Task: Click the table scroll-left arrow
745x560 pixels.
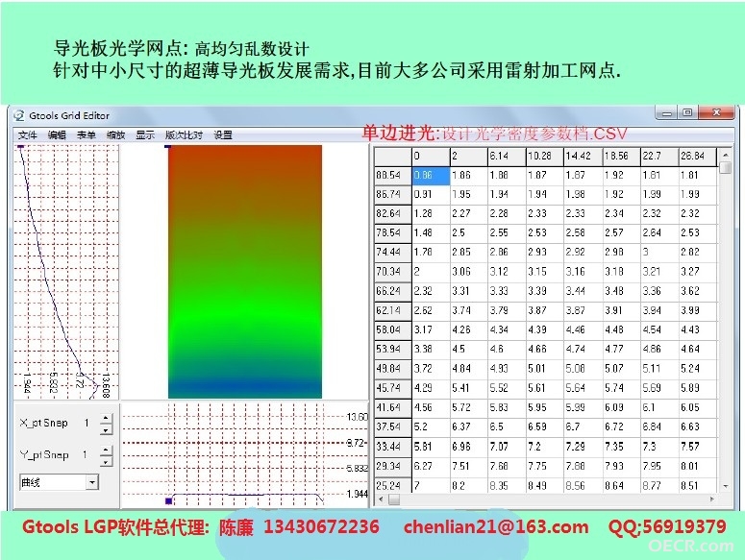Action: (381, 499)
